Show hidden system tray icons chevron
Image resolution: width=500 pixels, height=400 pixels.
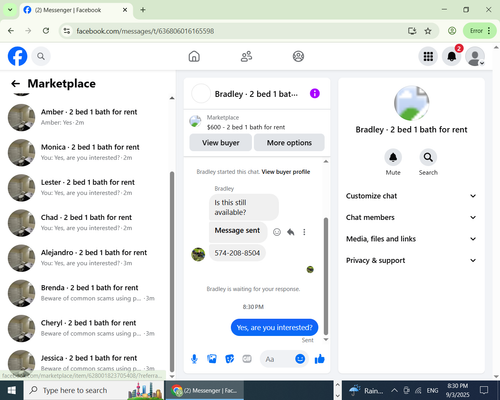394,390
